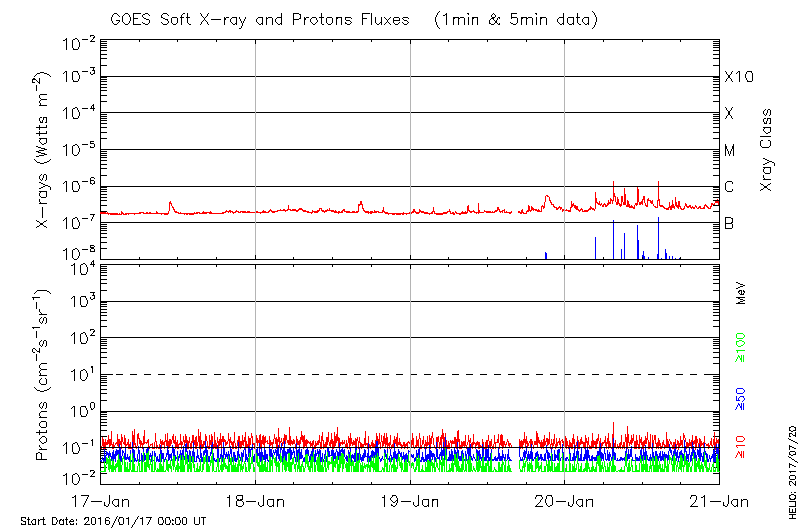Image resolution: width=800 pixels, height=530 pixels.
Task: Select the M flare class label
Action: (730, 151)
